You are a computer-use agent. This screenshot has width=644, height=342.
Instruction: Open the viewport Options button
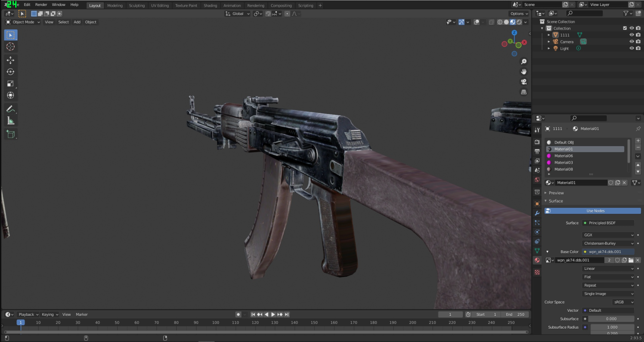(519, 14)
